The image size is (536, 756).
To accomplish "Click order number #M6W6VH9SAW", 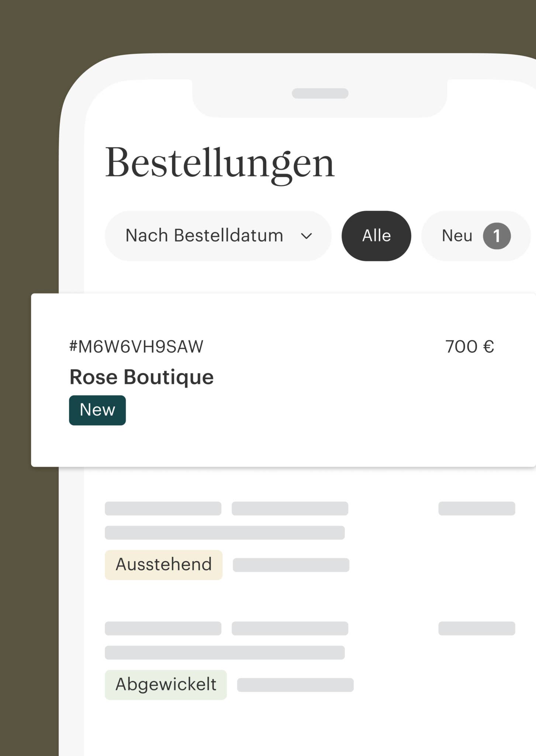I will 136,347.
